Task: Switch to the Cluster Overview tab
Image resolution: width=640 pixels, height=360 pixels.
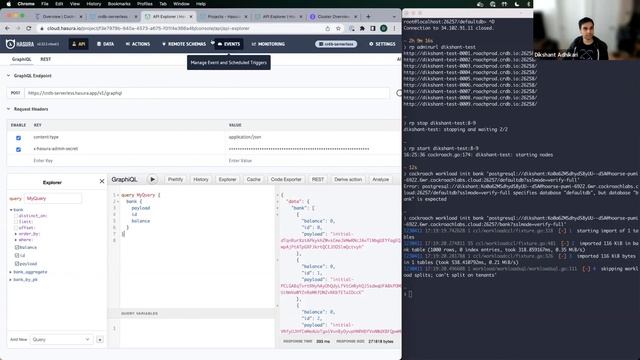Action: [x=333, y=17]
